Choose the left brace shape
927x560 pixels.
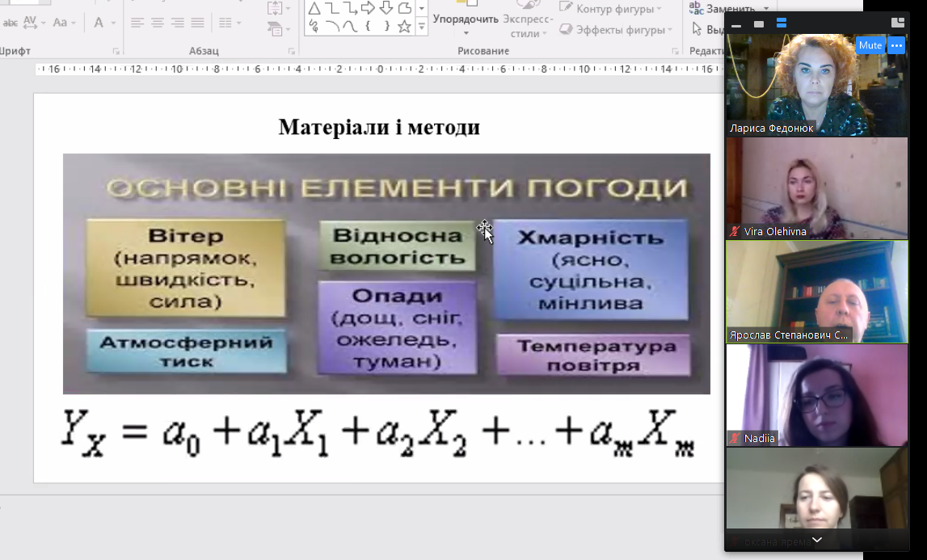[x=369, y=27]
